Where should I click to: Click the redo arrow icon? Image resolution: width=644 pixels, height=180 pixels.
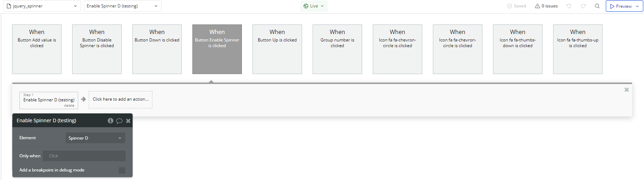(583, 6)
